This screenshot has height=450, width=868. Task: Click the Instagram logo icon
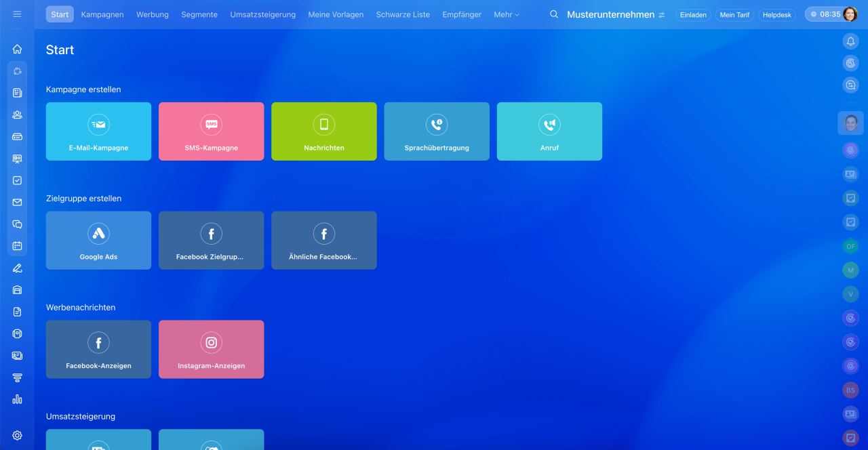coord(212,342)
